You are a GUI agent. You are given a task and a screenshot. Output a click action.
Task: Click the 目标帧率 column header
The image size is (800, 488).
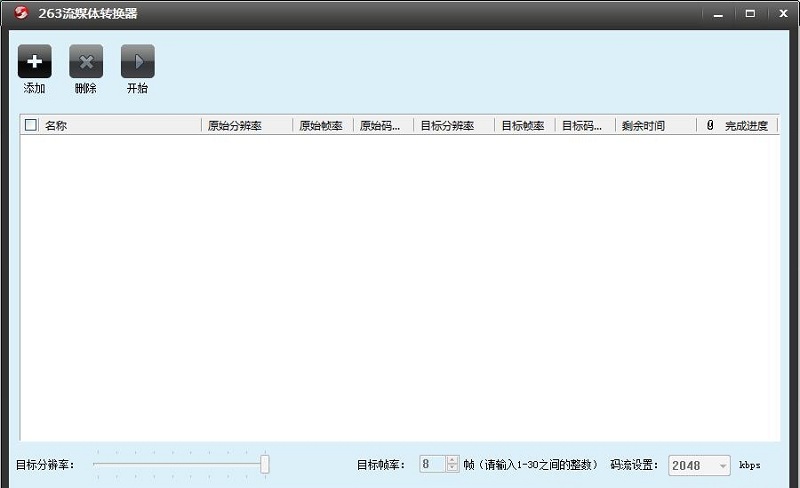pyautogui.click(x=524, y=126)
